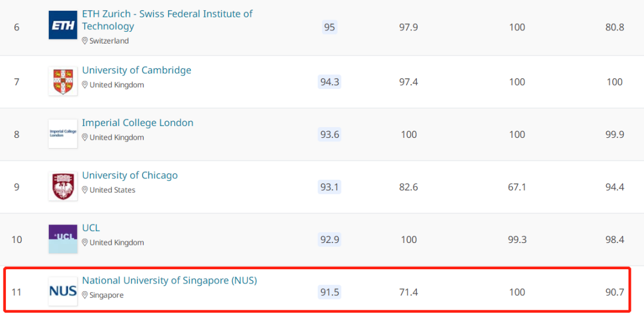Click the United States country label
644x317 pixels.
[x=113, y=190]
